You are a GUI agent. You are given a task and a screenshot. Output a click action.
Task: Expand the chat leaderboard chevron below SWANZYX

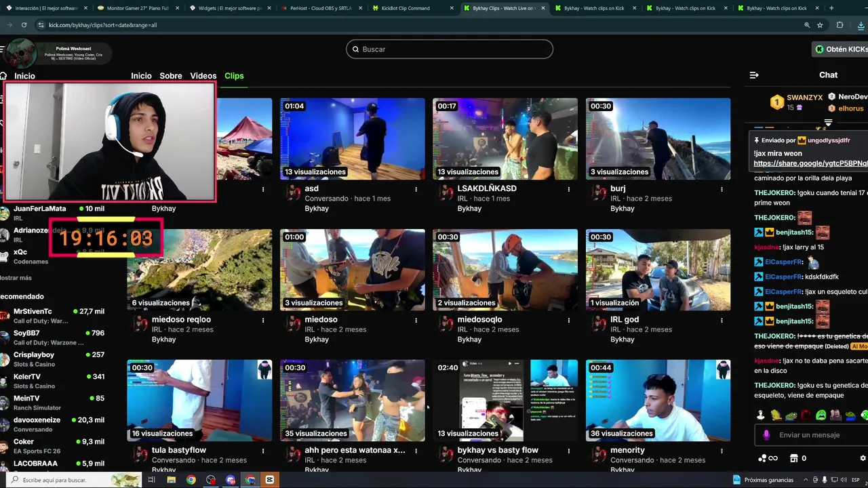[x=828, y=123]
